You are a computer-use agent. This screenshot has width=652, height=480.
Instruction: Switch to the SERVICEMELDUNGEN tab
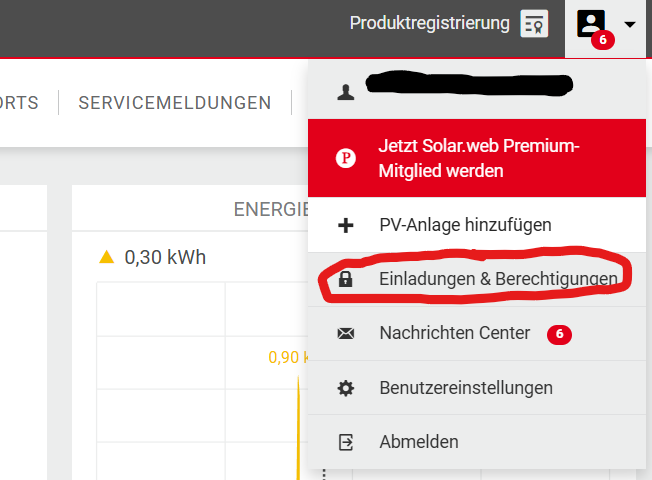[175, 103]
